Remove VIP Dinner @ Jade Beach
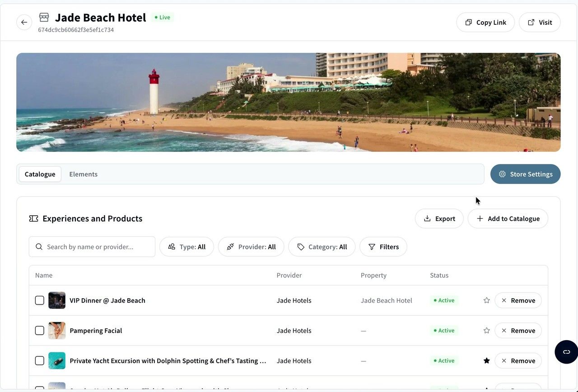The width and height of the screenshot is (578, 392). click(518, 300)
